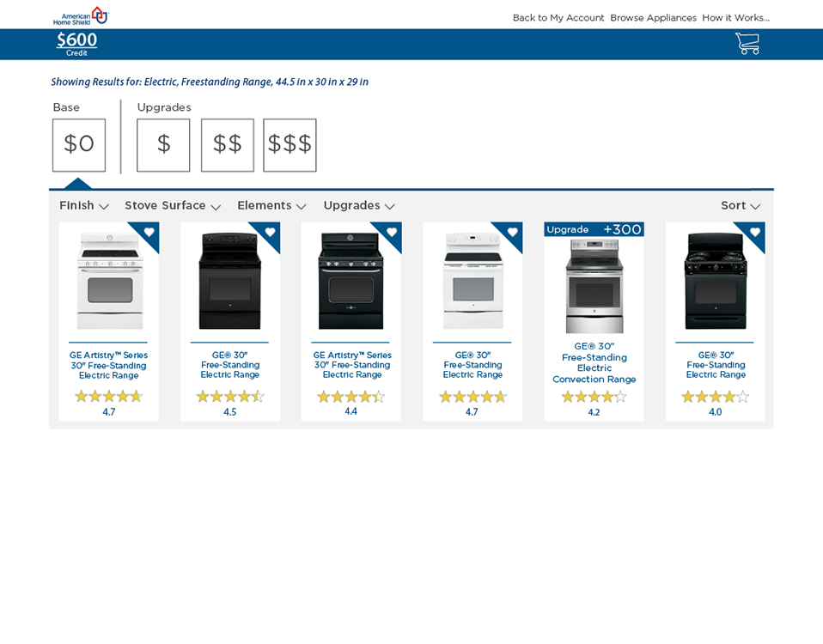The image size is (823, 644).
Task: Open the Stove Surface filter dropdown
Action: [173, 205]
